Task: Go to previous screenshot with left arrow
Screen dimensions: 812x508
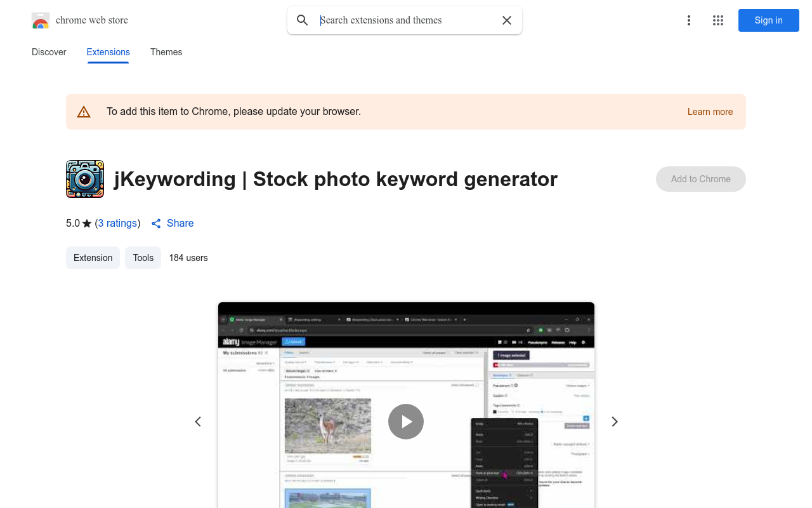Action: [198, 422]
